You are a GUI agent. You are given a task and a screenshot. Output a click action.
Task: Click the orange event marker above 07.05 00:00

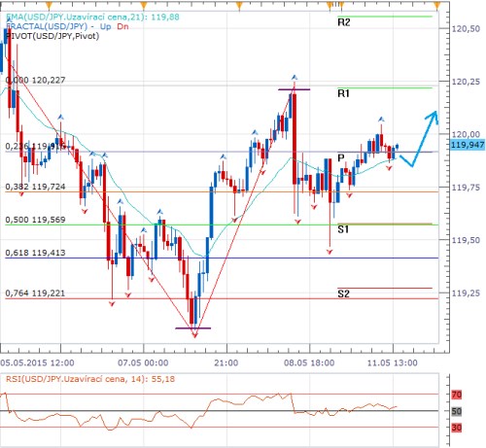pos(144,5)
